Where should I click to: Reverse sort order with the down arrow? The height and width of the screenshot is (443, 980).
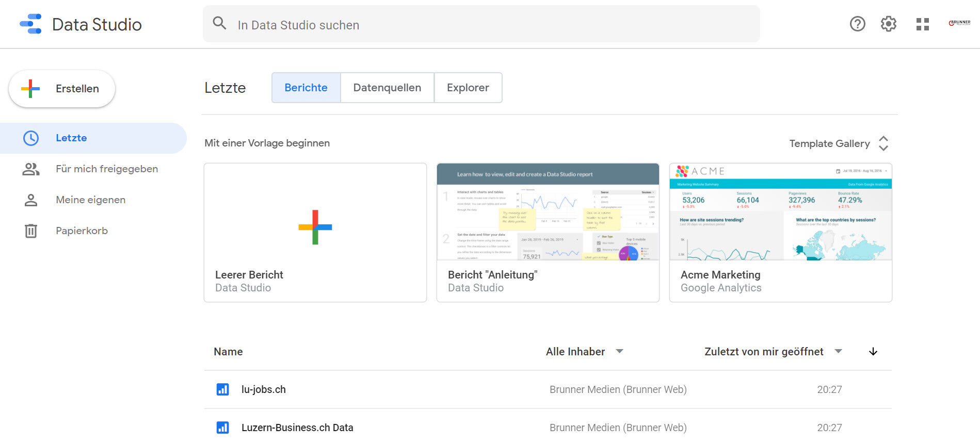[x=873, y=352]
